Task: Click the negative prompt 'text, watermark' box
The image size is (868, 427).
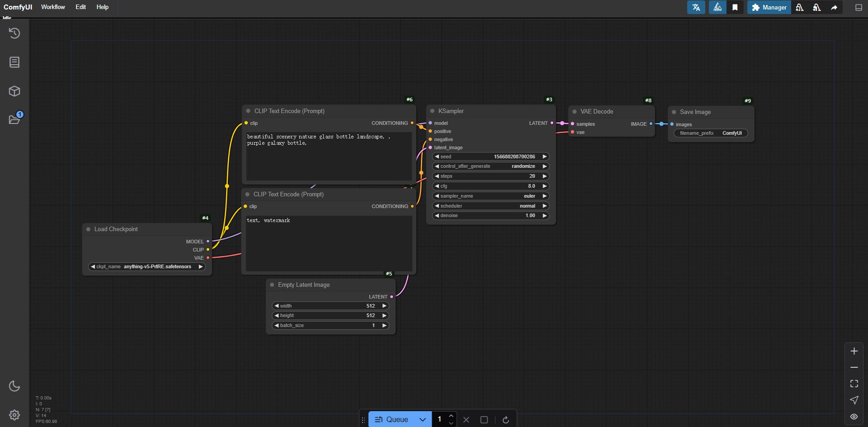Action: click(329, 243)
